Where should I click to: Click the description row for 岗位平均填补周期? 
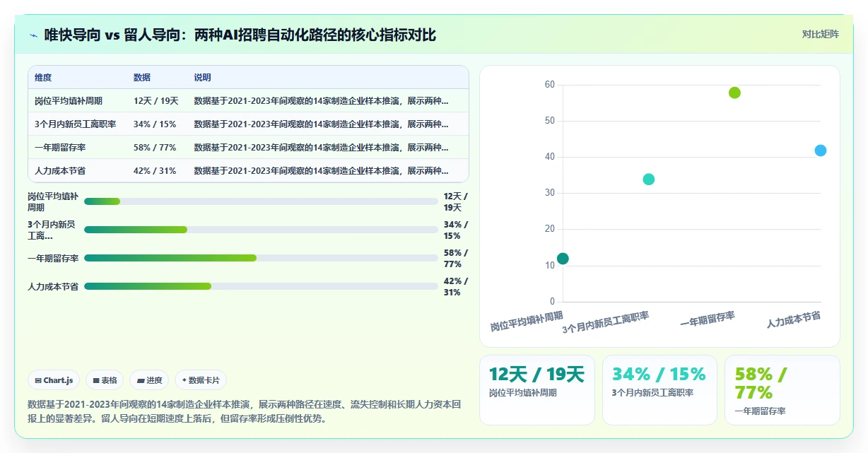point(322,101)
